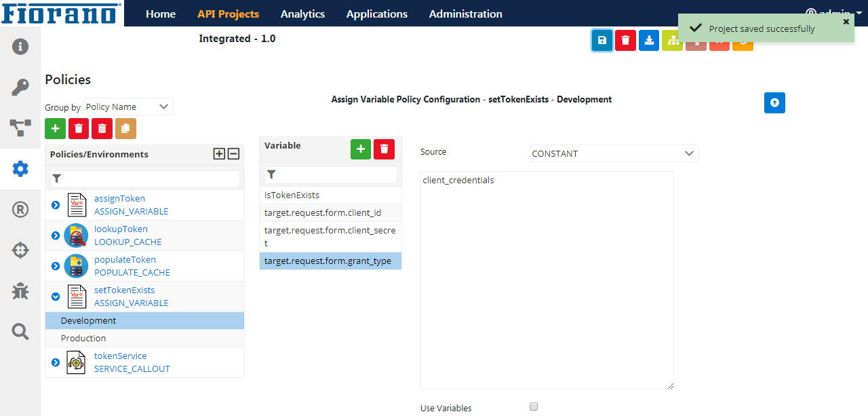Copy the policy with the orange copy icon

[x=125, y=128]
